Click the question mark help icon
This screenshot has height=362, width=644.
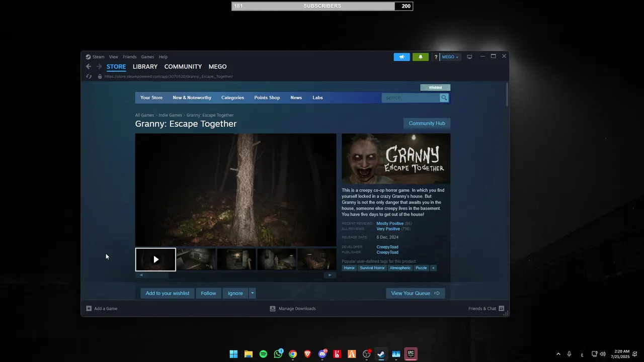[436, 57]
